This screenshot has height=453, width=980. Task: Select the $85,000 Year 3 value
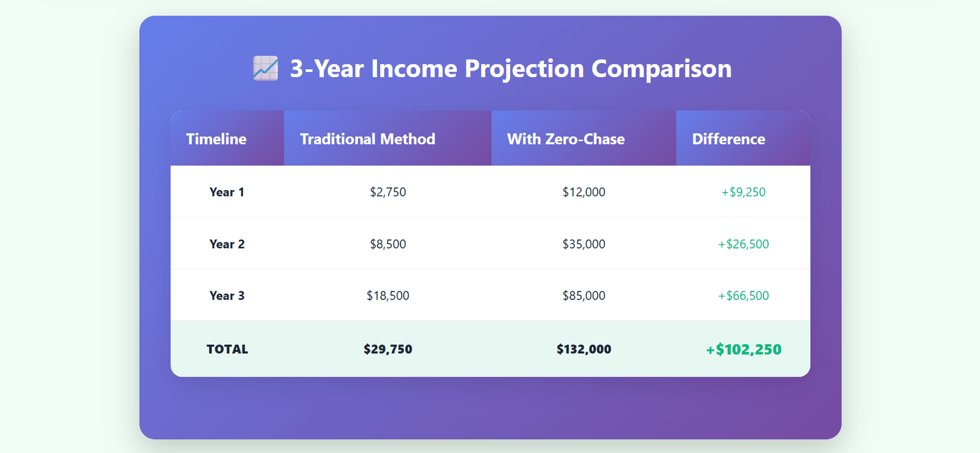click(x=583, y=295)
